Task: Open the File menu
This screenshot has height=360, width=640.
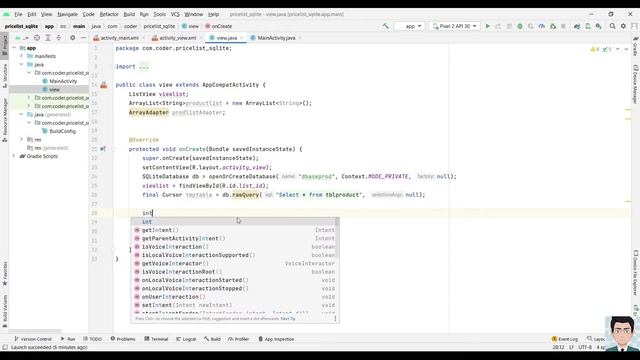Action: pos(18,14)
